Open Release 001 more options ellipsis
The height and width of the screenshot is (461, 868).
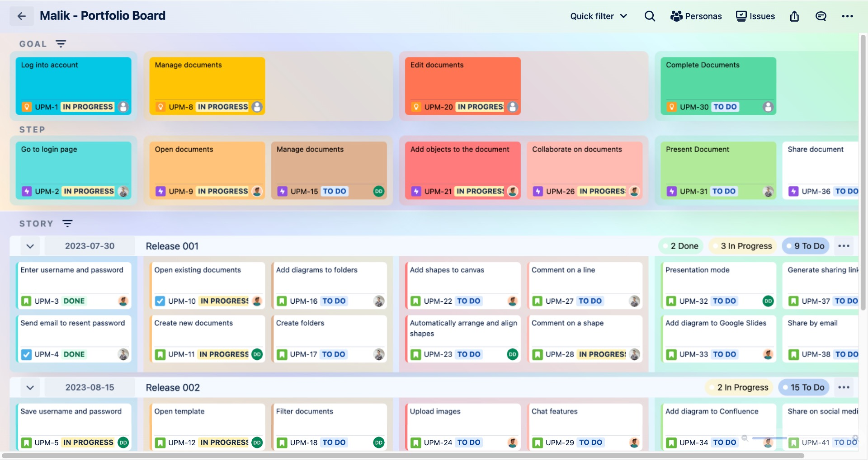844,246
